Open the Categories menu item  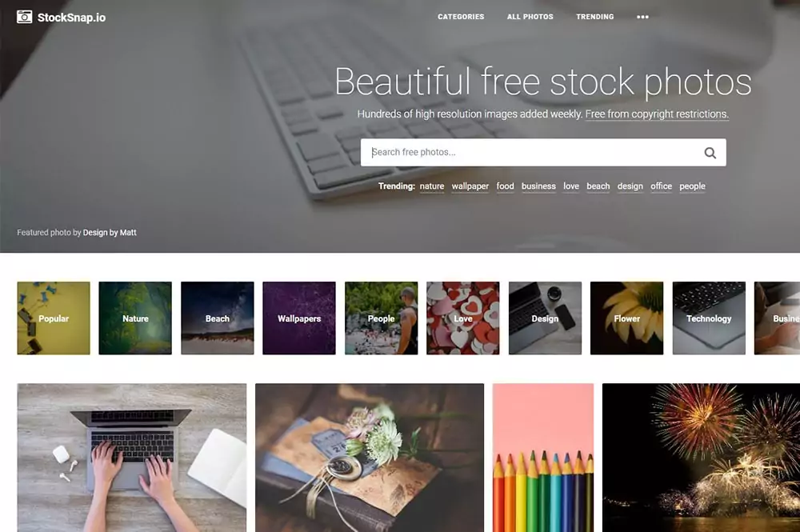coord(461,17)
